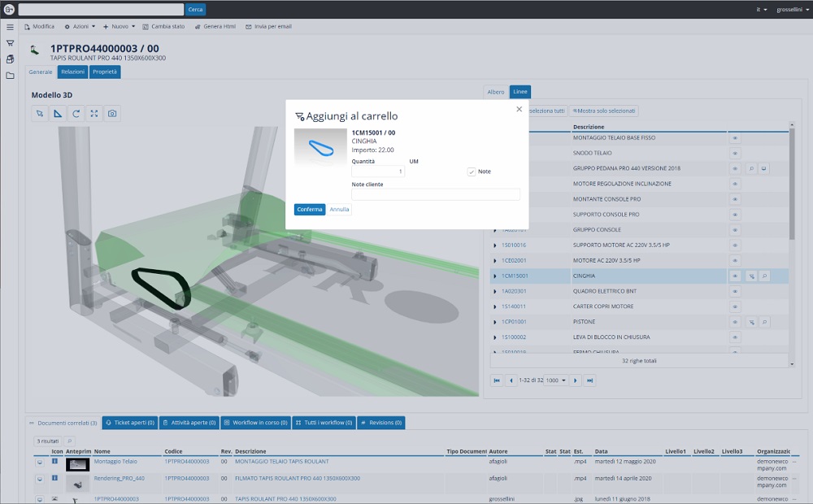
Task: Close the Aggiungi al carrello dialog
Action: [519, 109]
